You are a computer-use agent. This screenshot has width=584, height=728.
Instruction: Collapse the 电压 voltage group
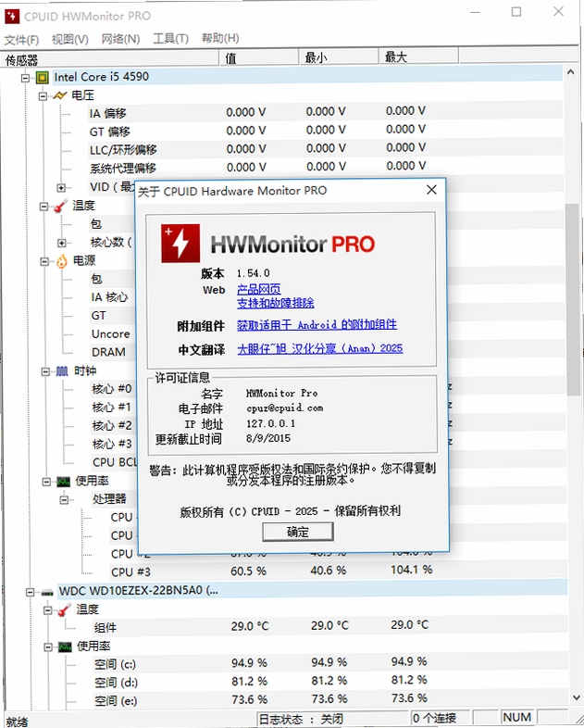[x=43, y=96]
